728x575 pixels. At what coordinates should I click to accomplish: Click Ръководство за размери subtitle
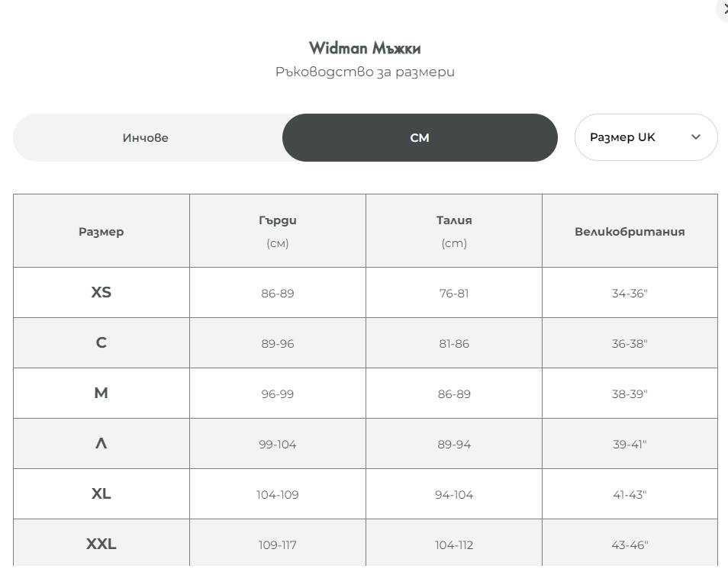tap(365, 72)
